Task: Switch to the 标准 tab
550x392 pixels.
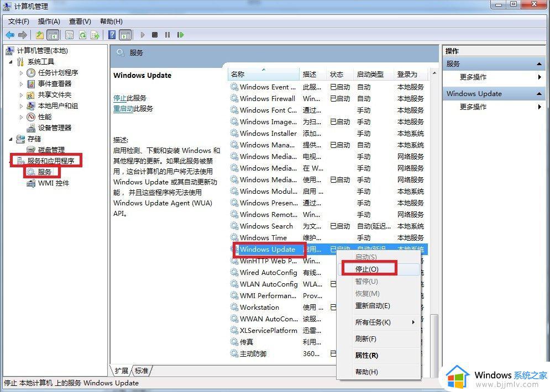Action: pyautogui.click(x=142, y=370)
